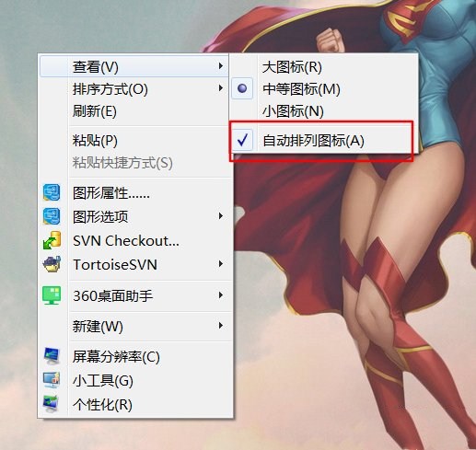Expand the TortoiseSVN submenu arrow
The height and width of the screenshot is (450, 476).
pos(221,264)
